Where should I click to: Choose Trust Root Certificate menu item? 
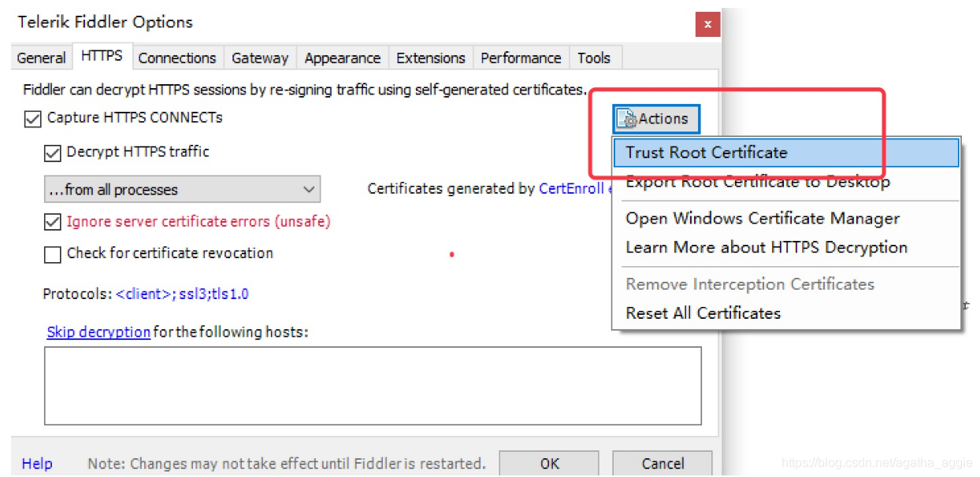tap(786, 153)
